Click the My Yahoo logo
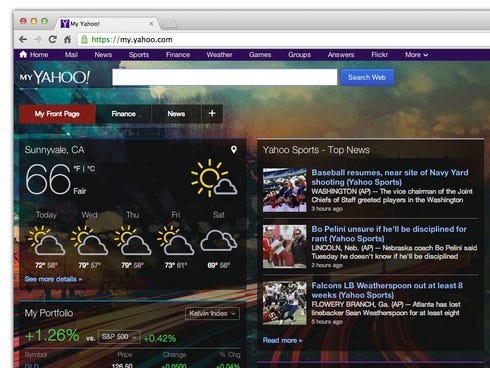The width and height of the screenshot is (490, 368). click(x=54, y=77)
